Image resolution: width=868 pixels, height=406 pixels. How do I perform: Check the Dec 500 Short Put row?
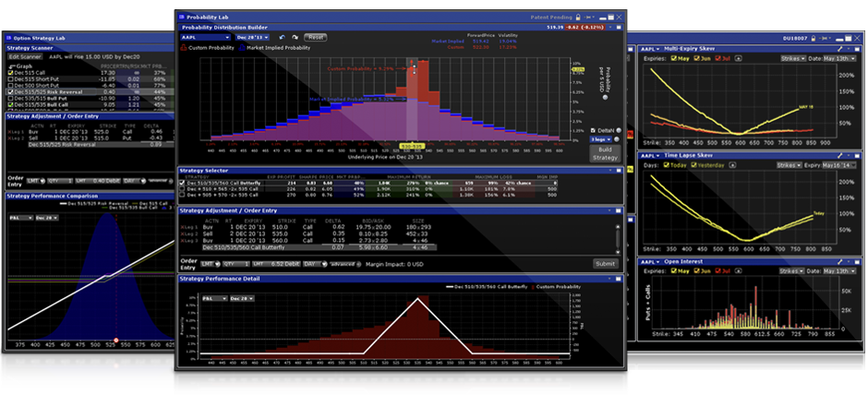click(x=10, y=86)
